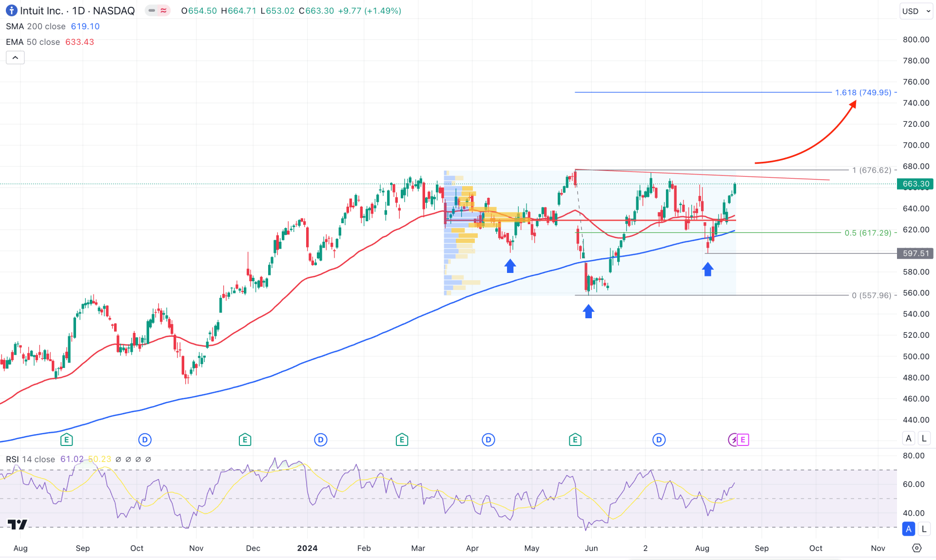
Task: Click the May label on the time axis
Action: [532, 548]
